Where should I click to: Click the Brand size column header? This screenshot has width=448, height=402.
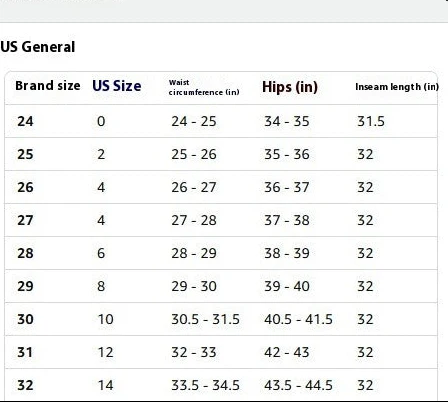[x=48, y=86]
